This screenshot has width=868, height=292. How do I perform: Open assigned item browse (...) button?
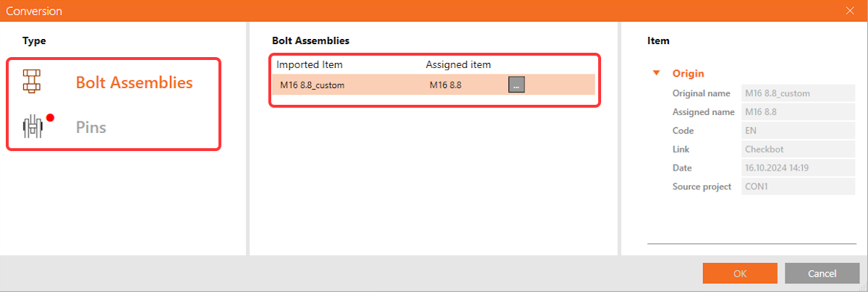tap(516, 85)
